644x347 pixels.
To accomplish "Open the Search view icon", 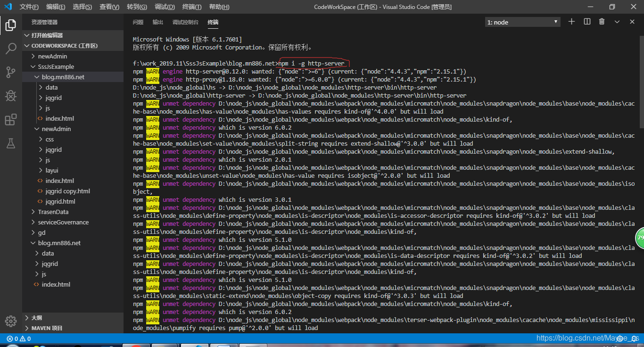I will click(x=11, y=49).
